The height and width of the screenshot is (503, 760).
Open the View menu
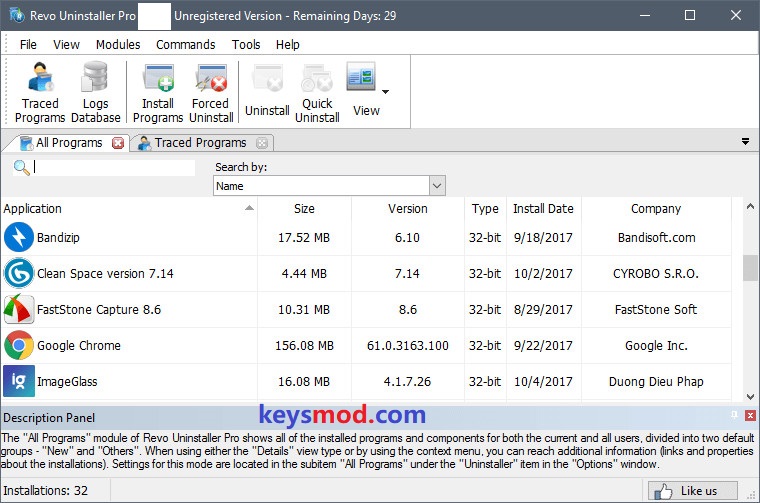pyautogui.click(x=66, y=45)
